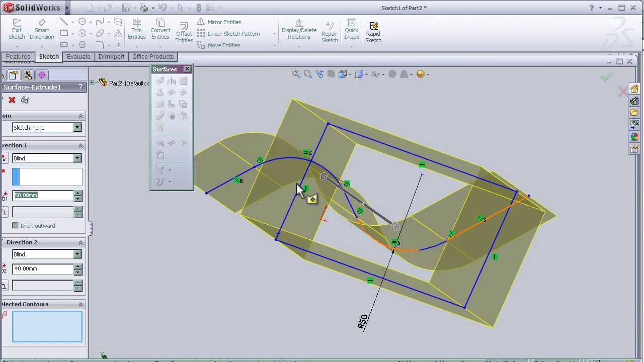644x362 pixels.
Task: Click the Offset Entities tool
Action: click(184, 33)
